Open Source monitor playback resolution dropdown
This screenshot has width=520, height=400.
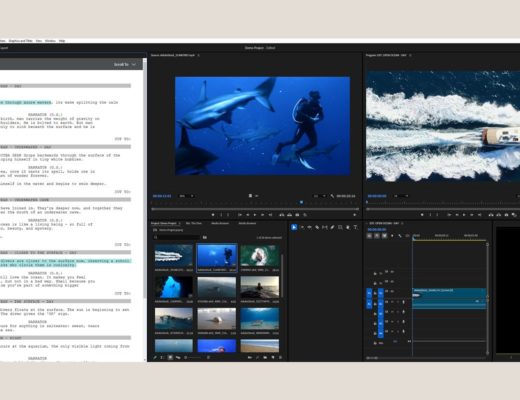click(319, 196)
